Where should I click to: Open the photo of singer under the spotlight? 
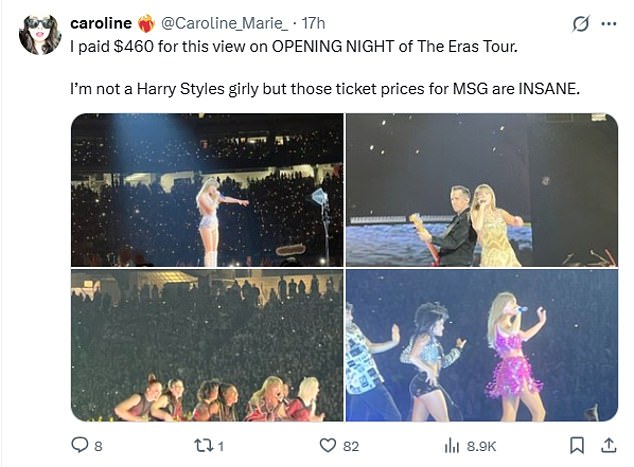207,190
